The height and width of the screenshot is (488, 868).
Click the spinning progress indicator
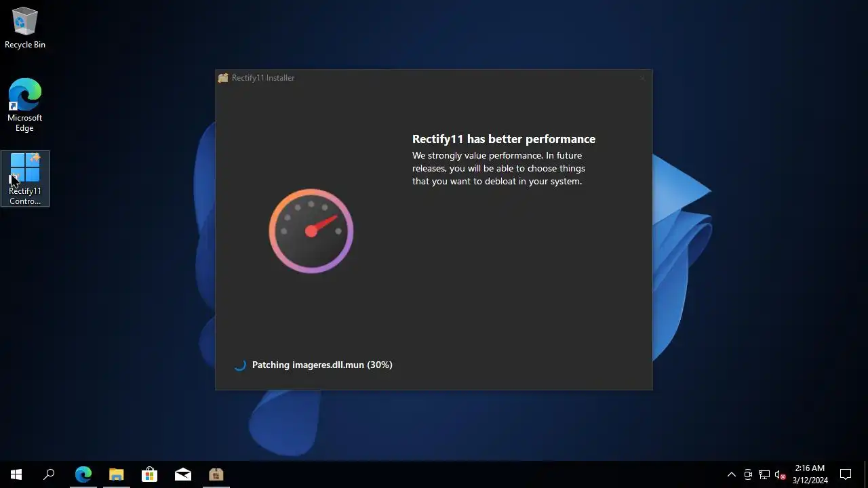click(239, 365)
